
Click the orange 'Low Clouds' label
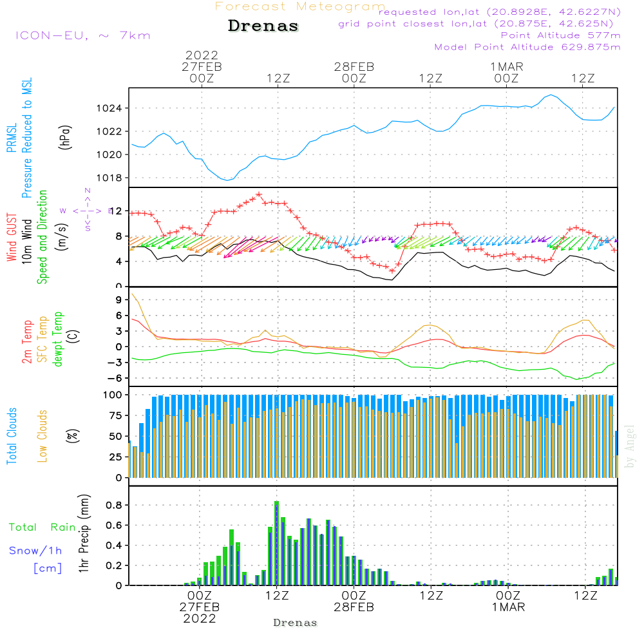tap(42, 436)
